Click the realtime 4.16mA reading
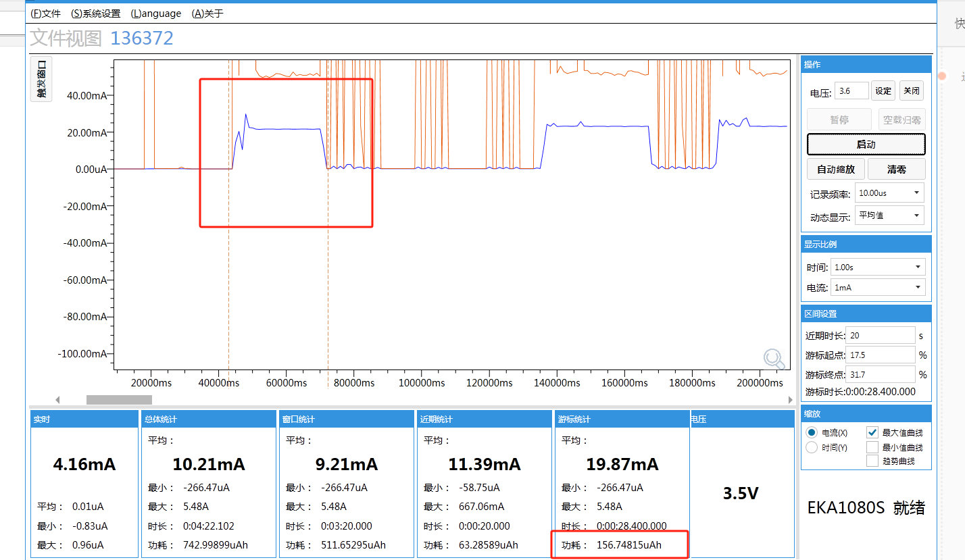Screen dimensions: 965x560 (x=84, y=465)
